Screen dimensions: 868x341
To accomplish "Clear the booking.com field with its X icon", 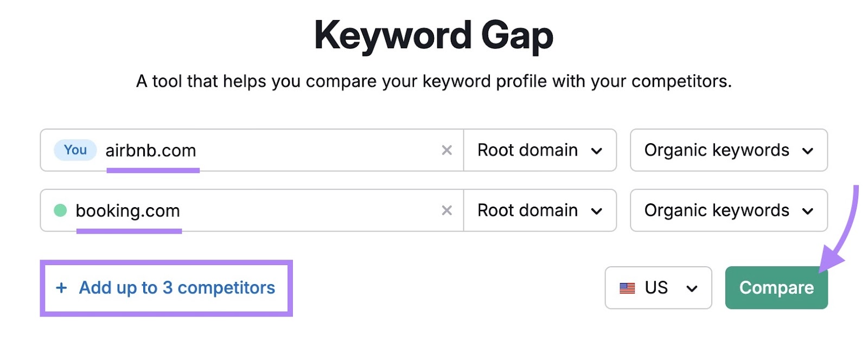I will point(446,210).
